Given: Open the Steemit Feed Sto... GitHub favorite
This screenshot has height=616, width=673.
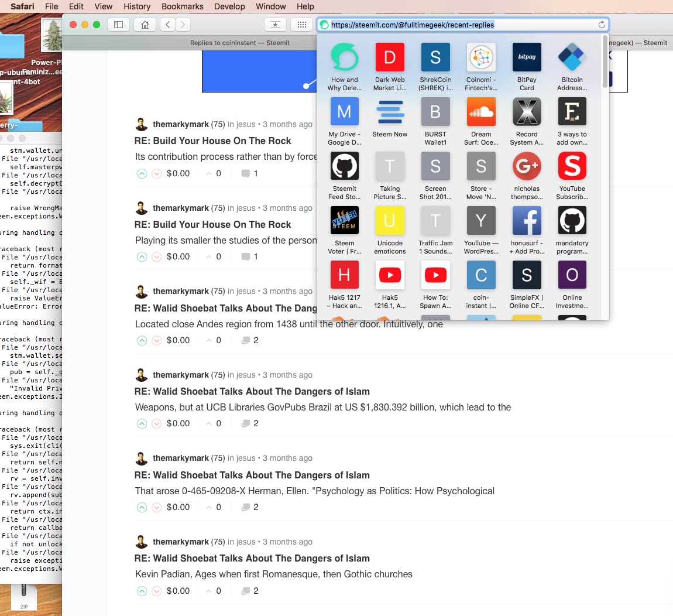Looking at the screenshot, I should pos(344,176).
